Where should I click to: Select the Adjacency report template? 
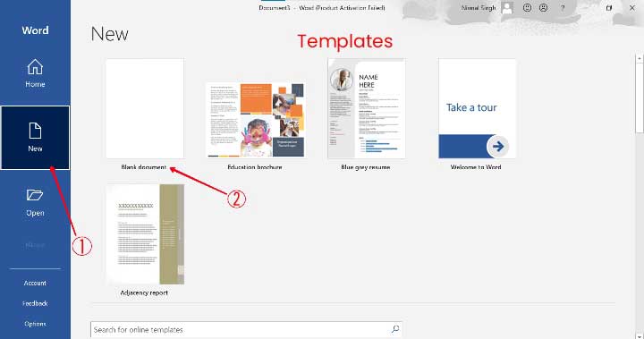point(145,234)
